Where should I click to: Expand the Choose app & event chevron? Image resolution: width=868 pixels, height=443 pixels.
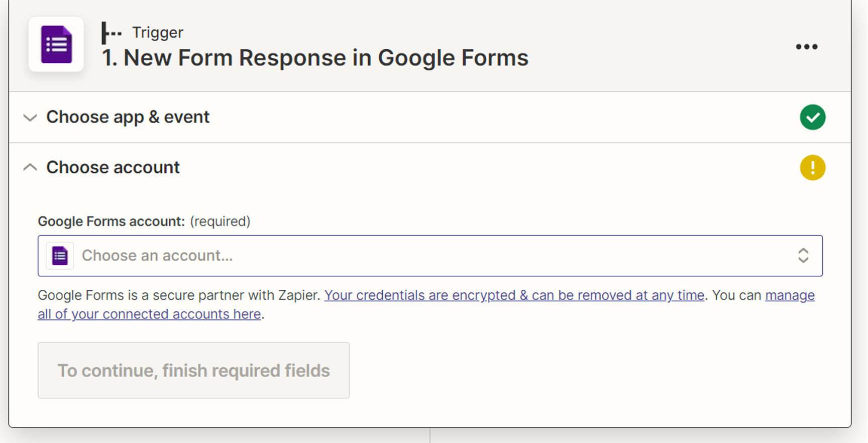(x=30, y=118)
